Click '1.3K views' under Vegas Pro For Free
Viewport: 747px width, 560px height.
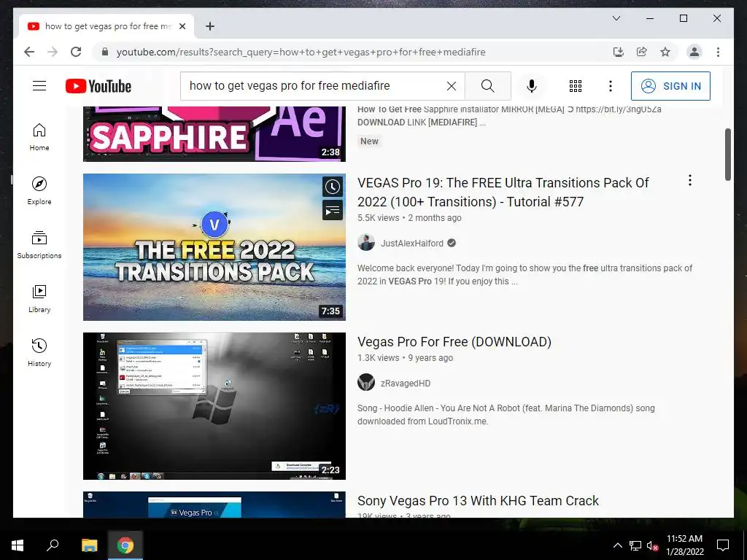point(379,358)
